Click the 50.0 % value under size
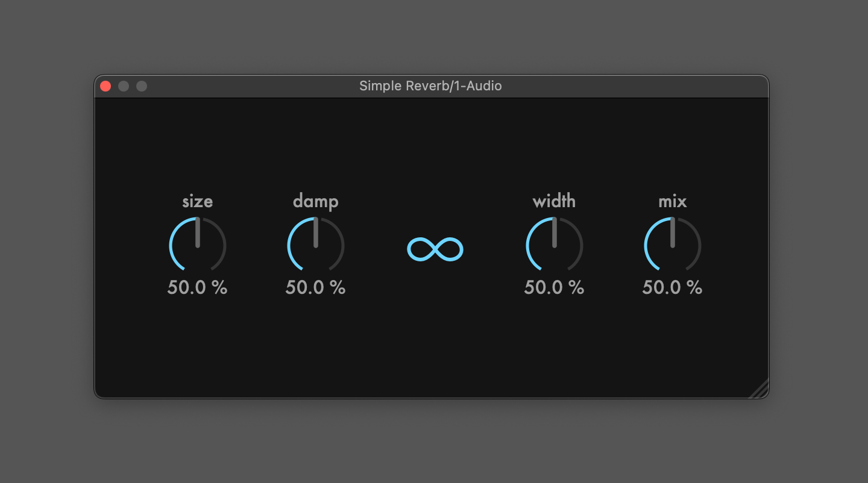The width and height of the screenshot is (868, 483). click(x=198, y=287)
